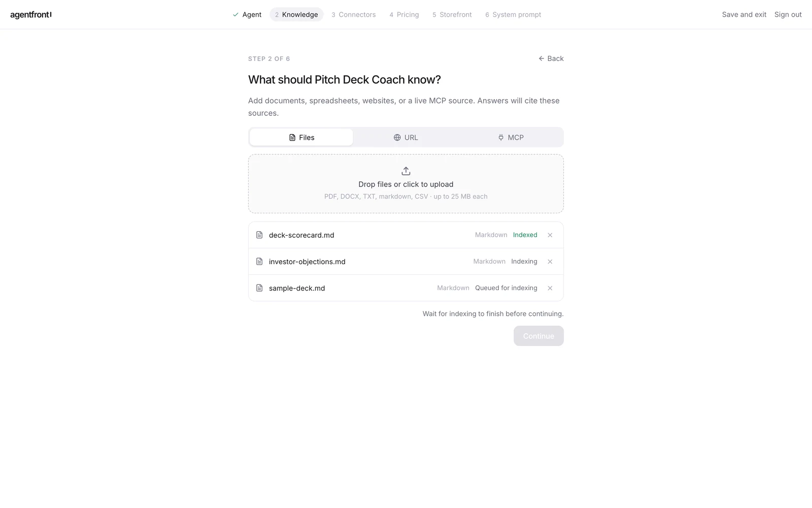Open the Storefront step
This screenshot has width=812, height=508.
(452, 15)
